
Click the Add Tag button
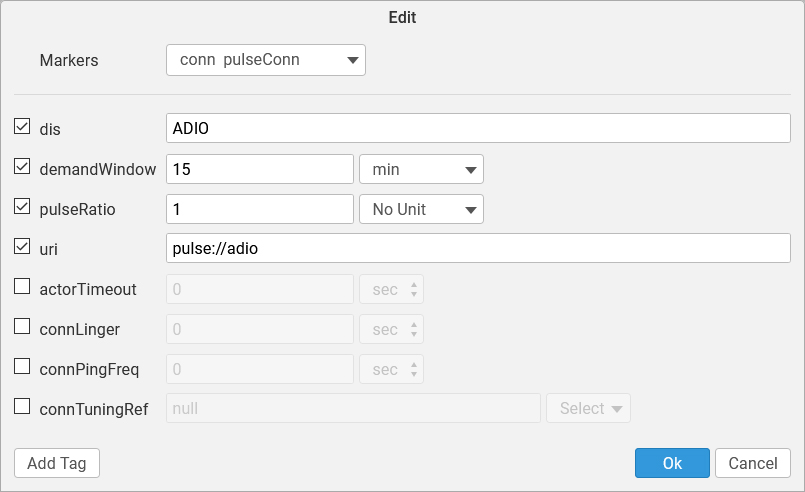[57, 463]
